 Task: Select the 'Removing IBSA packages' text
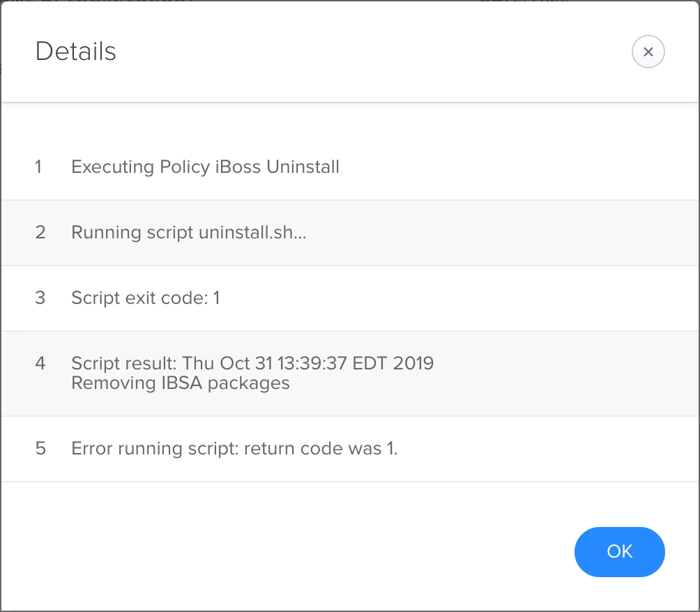click(181, 383)
